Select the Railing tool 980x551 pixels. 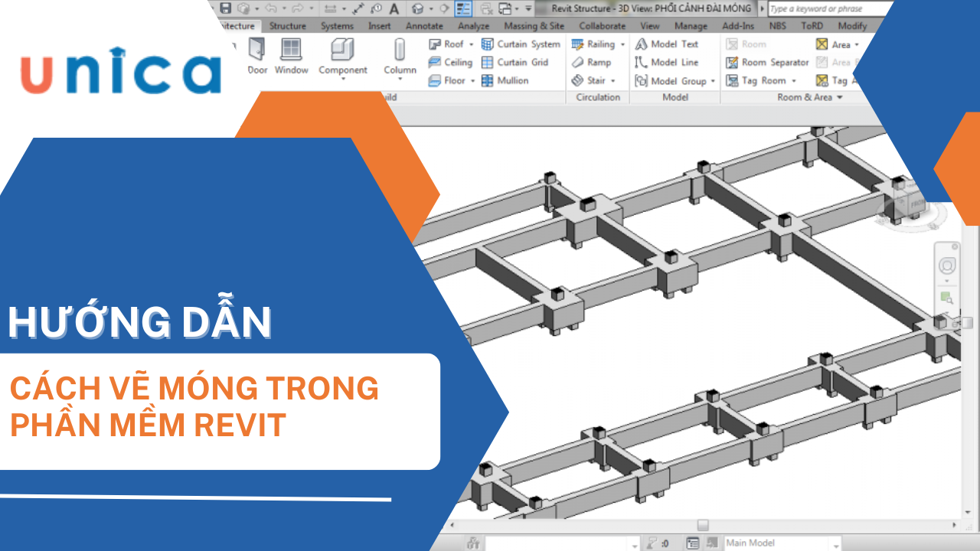(x=593, y=44)
